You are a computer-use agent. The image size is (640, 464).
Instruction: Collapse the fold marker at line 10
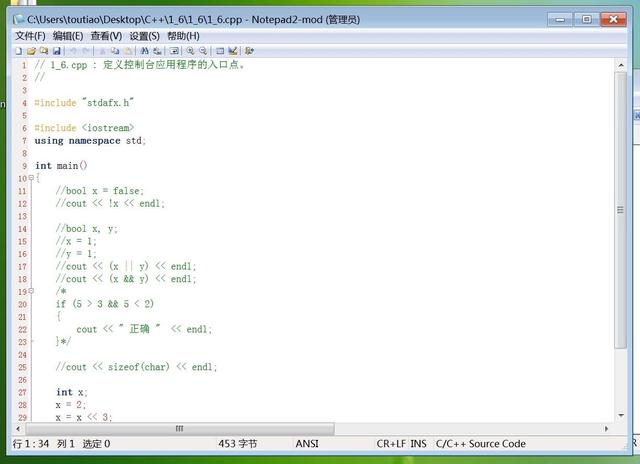[30, 178]
